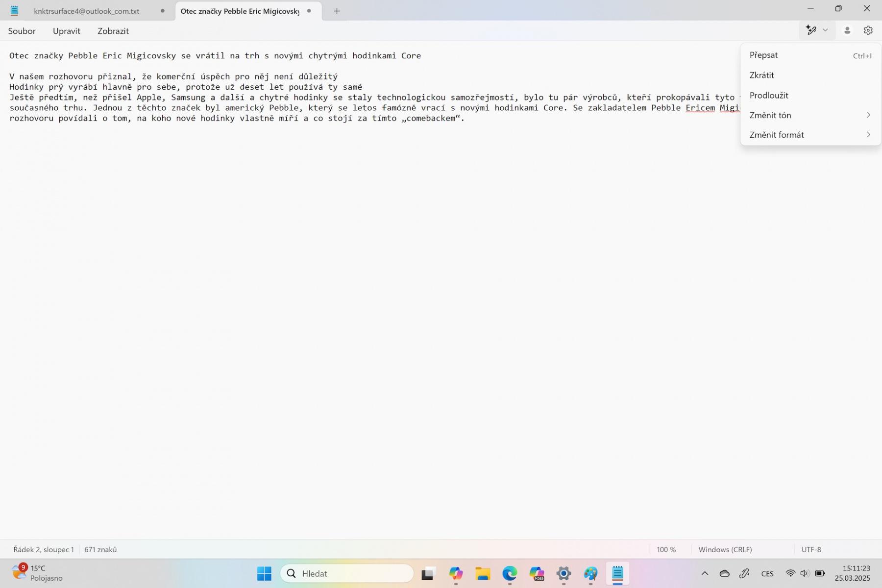Open the Copilot rewrite icon
The height and width of the screenshot is (588, 882).
tap(811, 30)
